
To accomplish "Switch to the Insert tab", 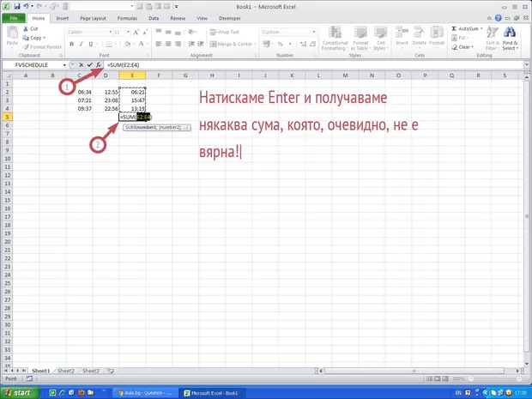I will point(63,18).
